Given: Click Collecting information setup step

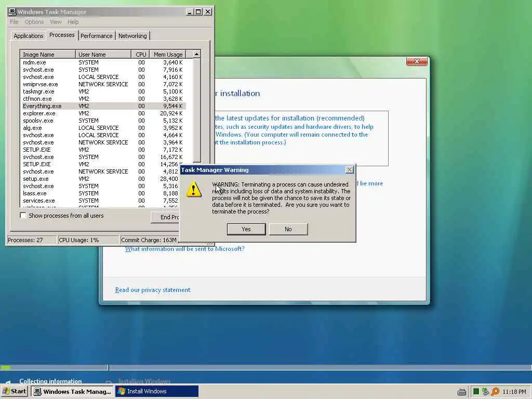Looking at the screenshot, I should pyautogui.click(x=50, y=381).
